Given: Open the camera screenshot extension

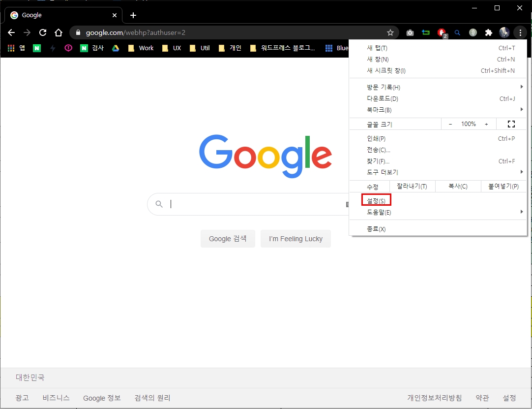Looking at the screenshot, I should [410, 32].
